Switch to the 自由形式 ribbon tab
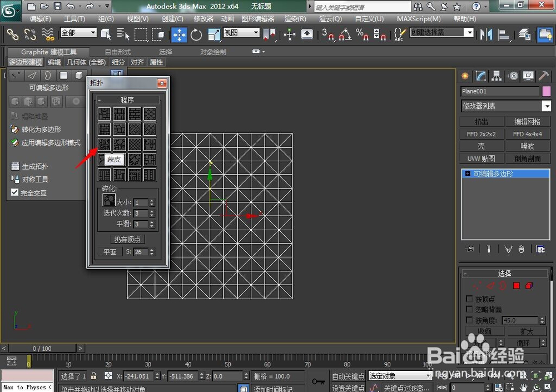The width and height of the screenshot is (556, 392). tap(118, 52)
